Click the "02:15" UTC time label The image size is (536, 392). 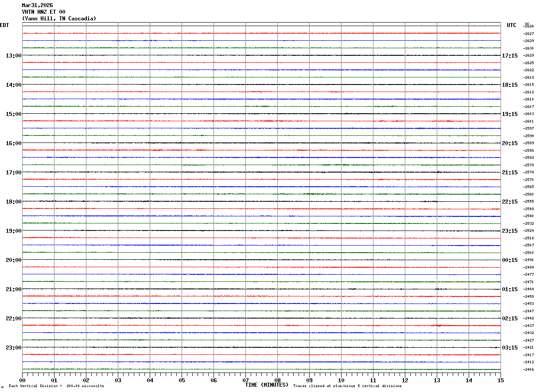[510, 319]
